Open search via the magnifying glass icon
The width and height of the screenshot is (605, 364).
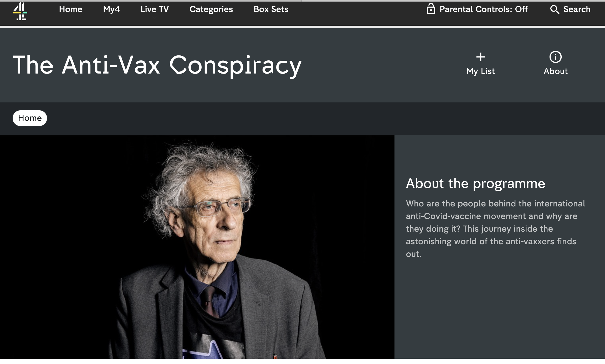555,9
